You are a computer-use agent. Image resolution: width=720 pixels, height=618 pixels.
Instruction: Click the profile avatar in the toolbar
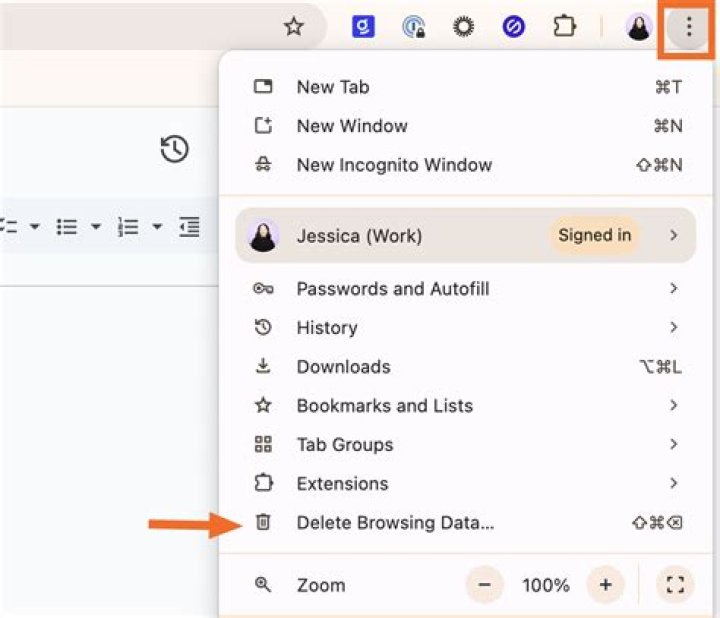(x=639, y=27)
